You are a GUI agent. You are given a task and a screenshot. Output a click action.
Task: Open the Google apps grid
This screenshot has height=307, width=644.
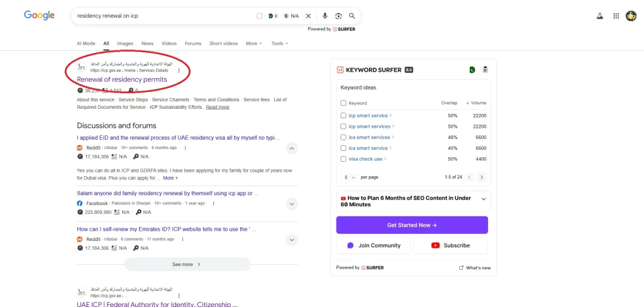click(616, 16)
